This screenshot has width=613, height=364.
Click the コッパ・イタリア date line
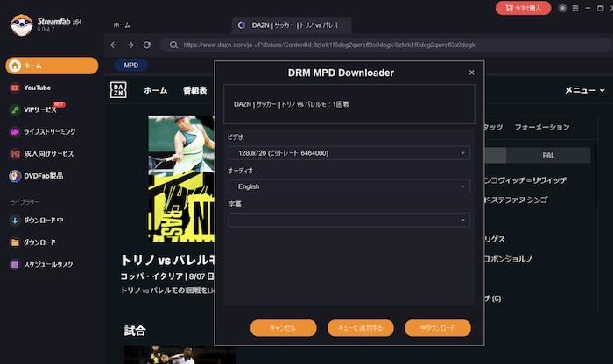click(x=167, y=276)
